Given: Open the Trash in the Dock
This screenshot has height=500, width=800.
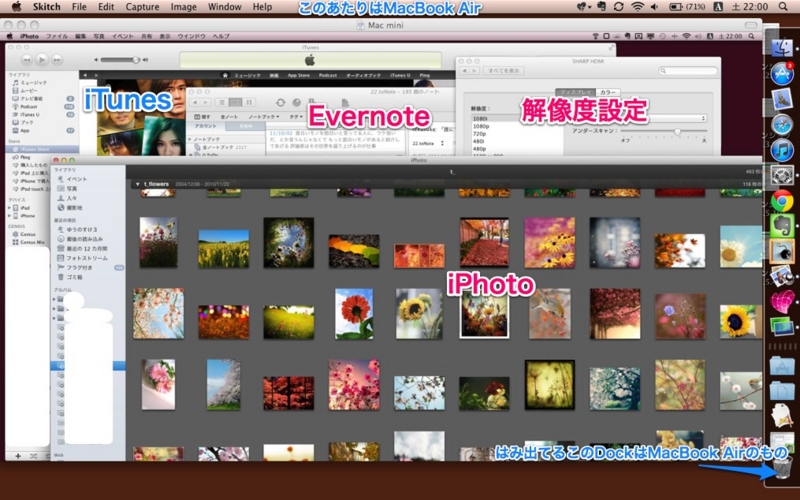Looking at the screenshot, I should pos(782,468).
